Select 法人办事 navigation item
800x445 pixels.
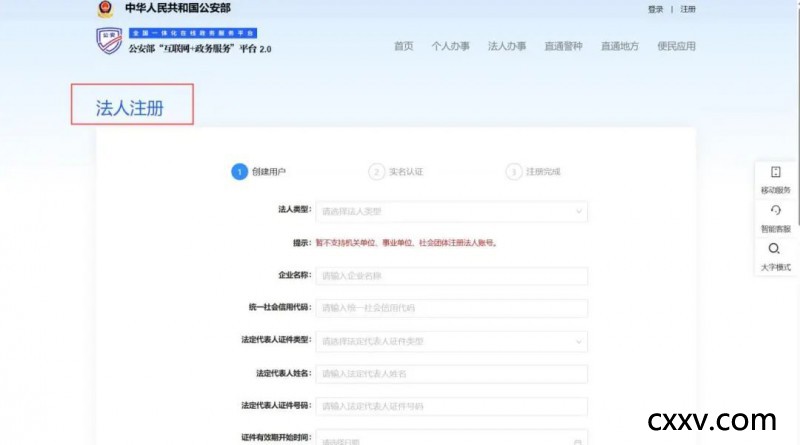[506, 46]
